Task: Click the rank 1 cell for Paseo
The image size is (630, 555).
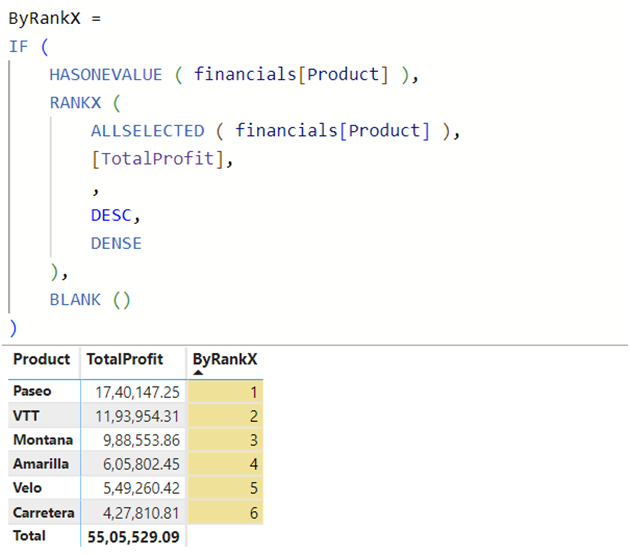Action: [225, 392]
